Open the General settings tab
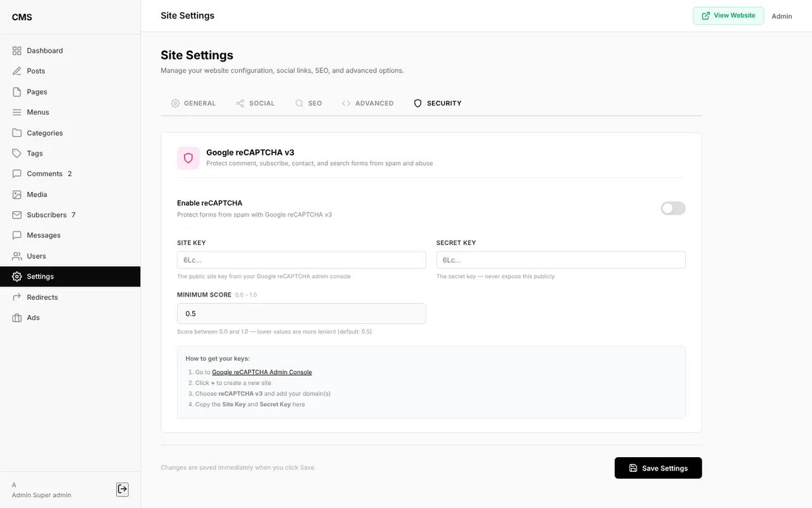This screenshot has height=508, width=812. (x=193, y=103)
